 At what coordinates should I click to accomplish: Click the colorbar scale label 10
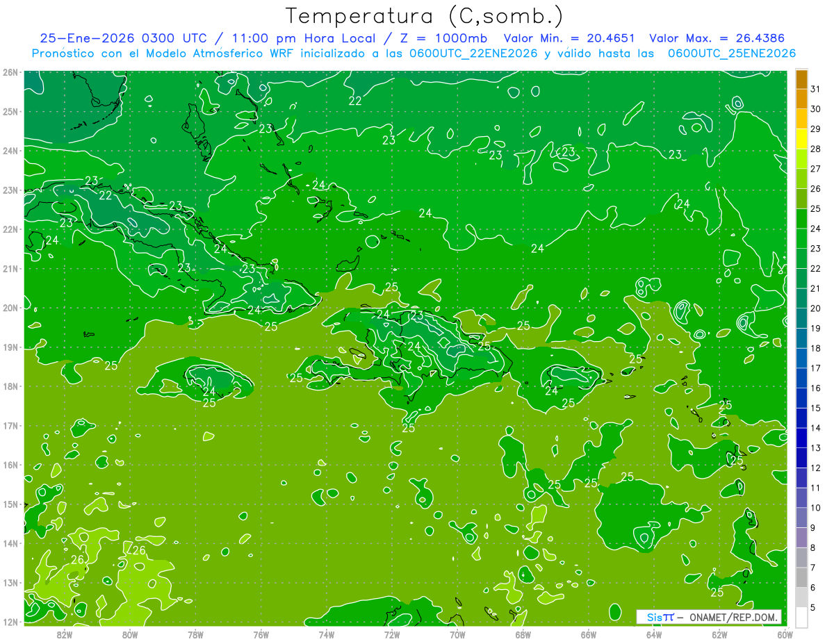click(815, 508)
